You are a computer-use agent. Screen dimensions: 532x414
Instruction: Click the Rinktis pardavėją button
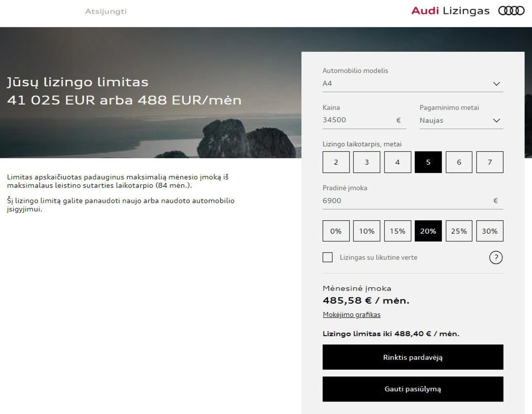tap(413, 357)
